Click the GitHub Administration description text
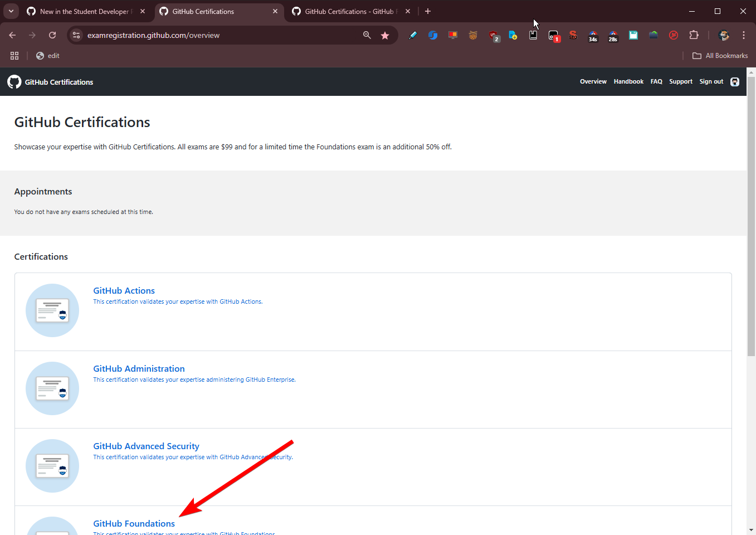This screenshot has height=535, width=756. (194, 380)
